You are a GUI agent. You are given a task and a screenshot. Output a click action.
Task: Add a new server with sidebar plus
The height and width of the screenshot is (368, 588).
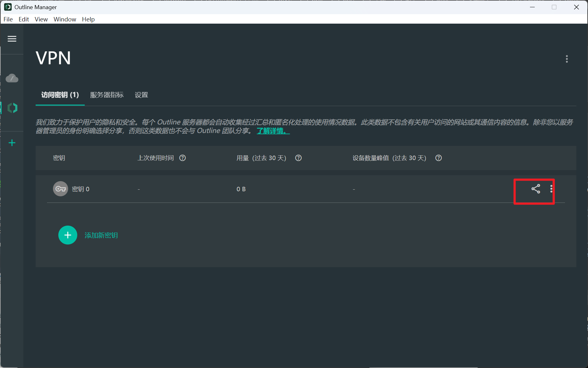pyautogui.click(x=12, y=143)
